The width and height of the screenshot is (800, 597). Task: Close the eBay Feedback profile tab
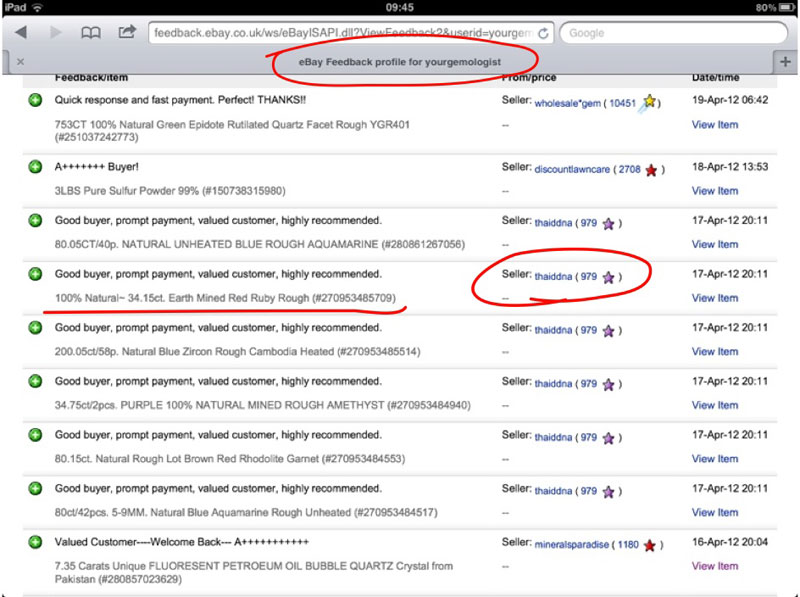pos(20,62)
